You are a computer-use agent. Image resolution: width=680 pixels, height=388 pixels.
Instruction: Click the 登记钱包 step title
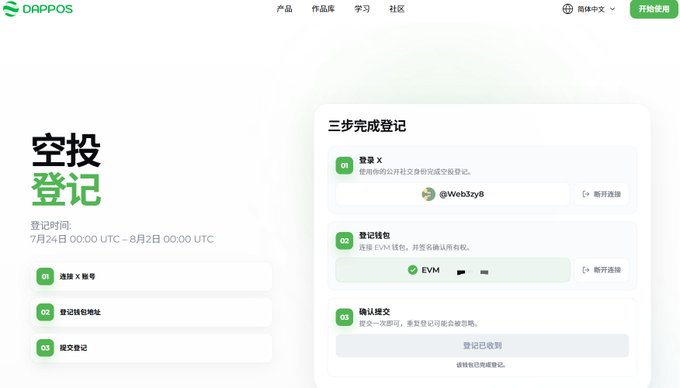[x=374, y=235]
